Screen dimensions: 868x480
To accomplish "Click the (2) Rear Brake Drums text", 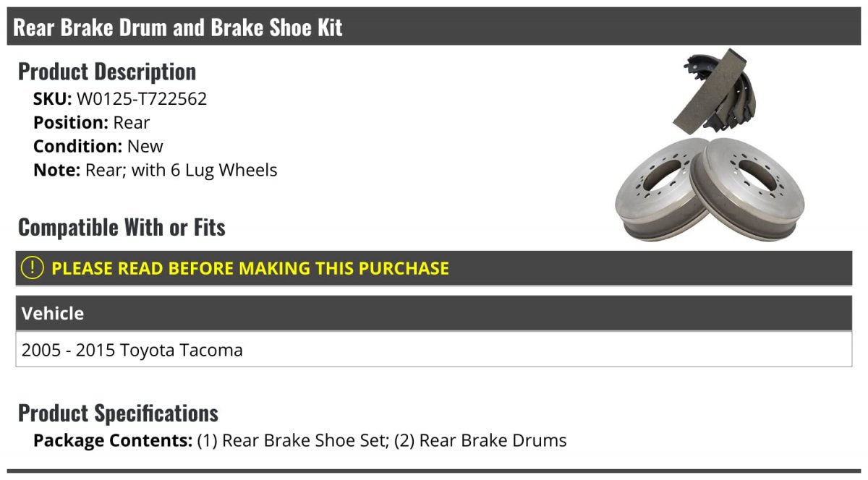I will pyautogui.click(x=480, y=440).
